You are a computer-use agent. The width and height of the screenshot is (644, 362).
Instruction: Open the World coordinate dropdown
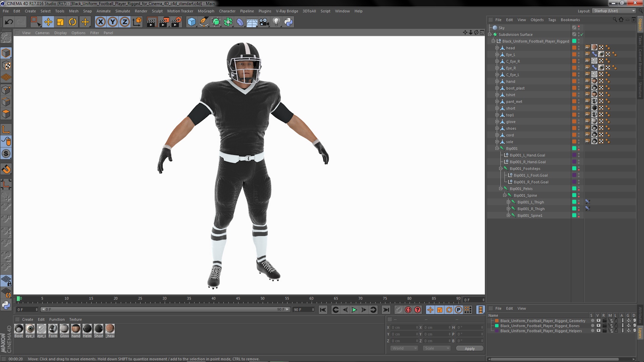(x=404, y=348)
